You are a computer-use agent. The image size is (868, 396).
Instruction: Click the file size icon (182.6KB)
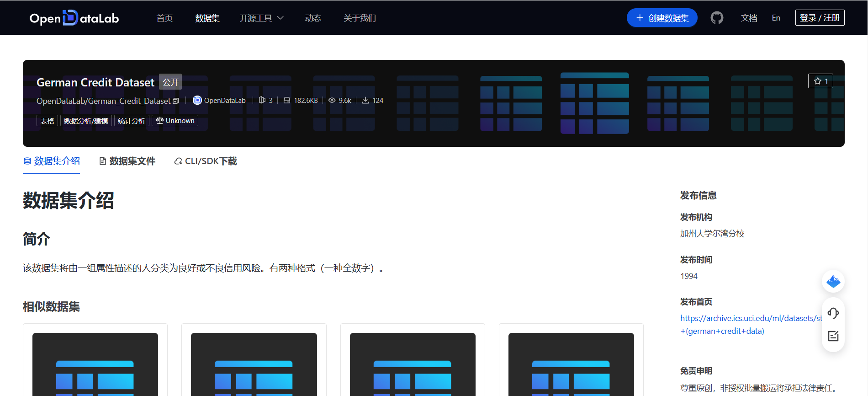tap(287, 100)
